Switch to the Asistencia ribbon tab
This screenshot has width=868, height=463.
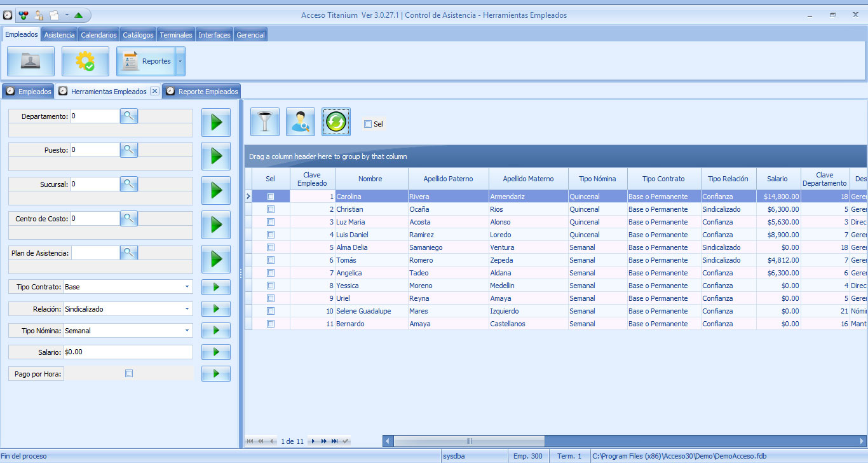click(59, 35)
